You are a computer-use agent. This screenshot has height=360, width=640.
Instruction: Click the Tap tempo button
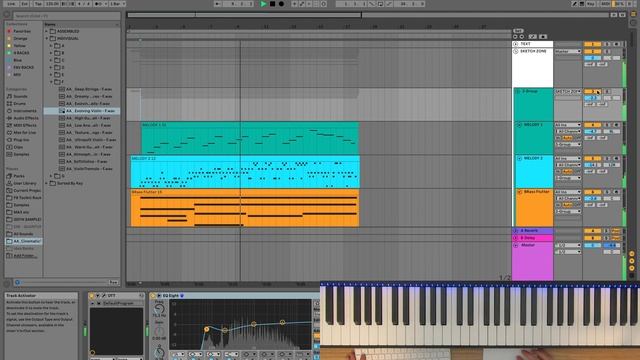pos(38,4)
